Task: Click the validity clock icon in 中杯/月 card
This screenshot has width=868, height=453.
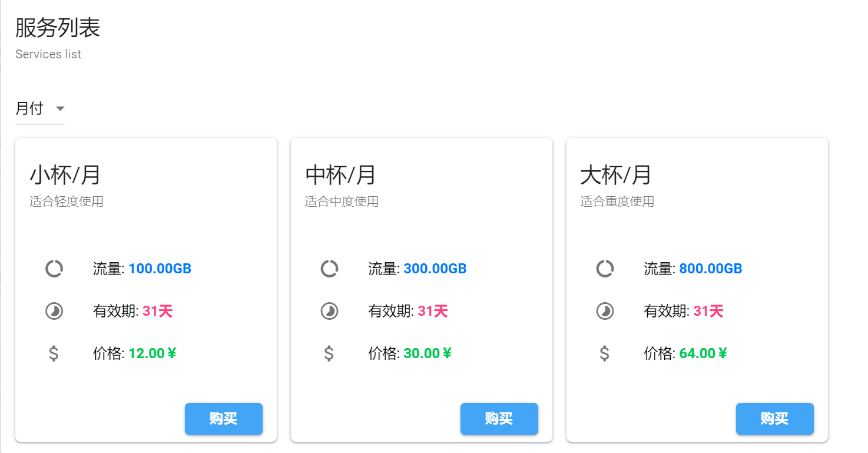Action: [329, 311]
